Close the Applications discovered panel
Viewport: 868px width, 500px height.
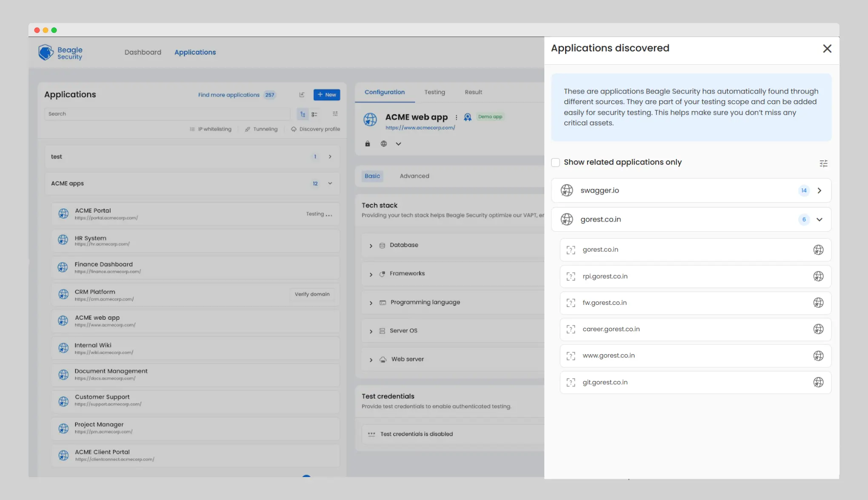(x=827, y=49)
